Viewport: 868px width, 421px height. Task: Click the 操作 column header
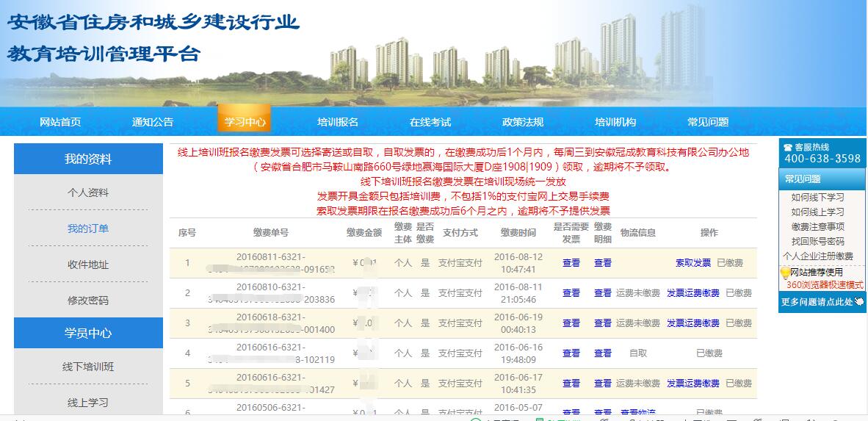(x=709, y=233)
